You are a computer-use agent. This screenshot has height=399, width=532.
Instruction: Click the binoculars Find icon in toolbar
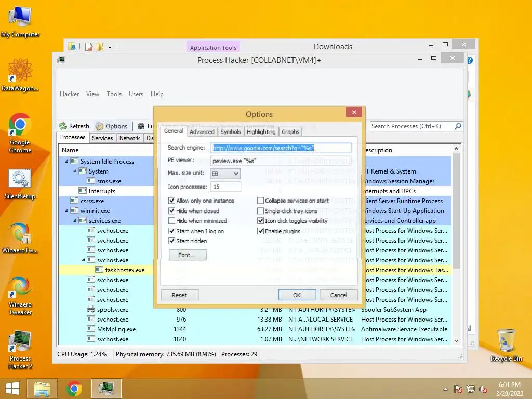(141, 126)
